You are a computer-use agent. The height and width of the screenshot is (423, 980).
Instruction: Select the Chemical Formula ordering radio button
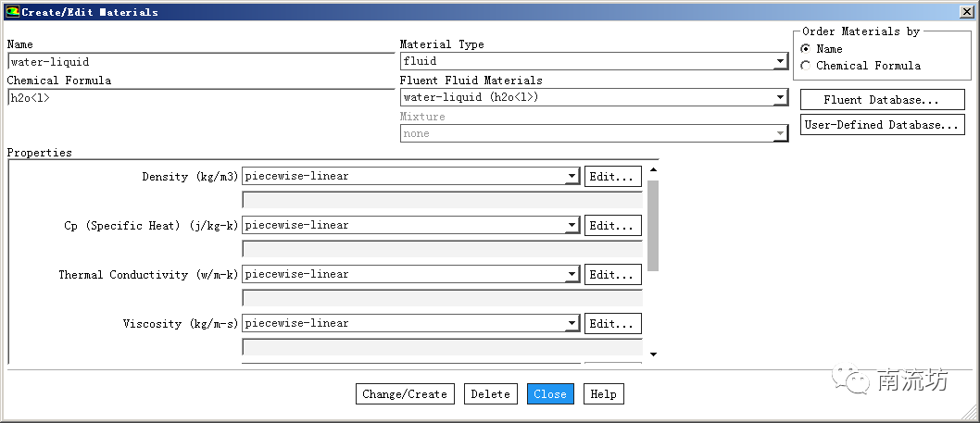[806, 66]
